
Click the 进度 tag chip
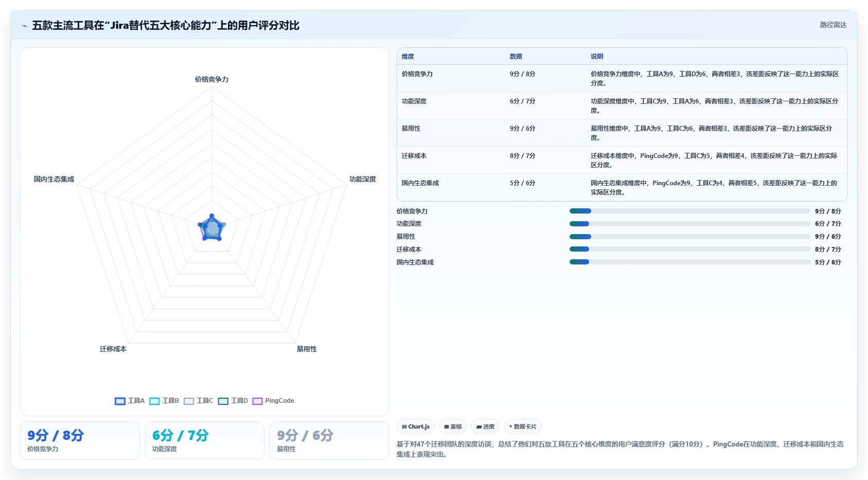pos(485,426)
